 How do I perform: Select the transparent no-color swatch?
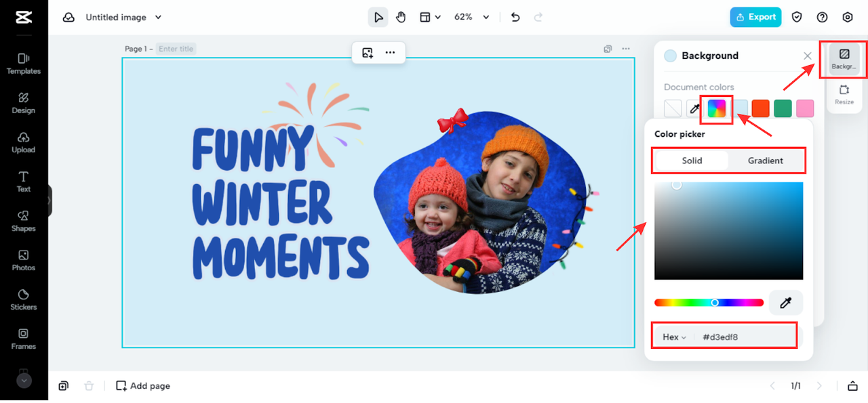point(673,108)
